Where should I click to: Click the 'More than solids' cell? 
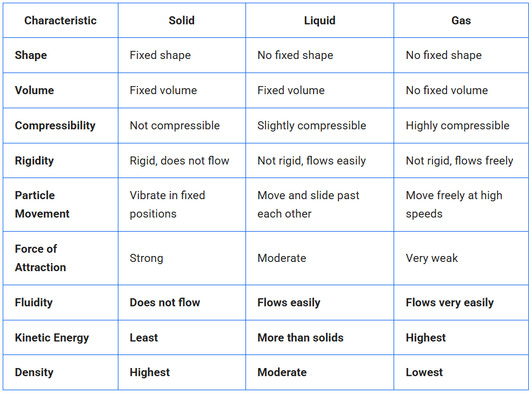click(301, 338)
